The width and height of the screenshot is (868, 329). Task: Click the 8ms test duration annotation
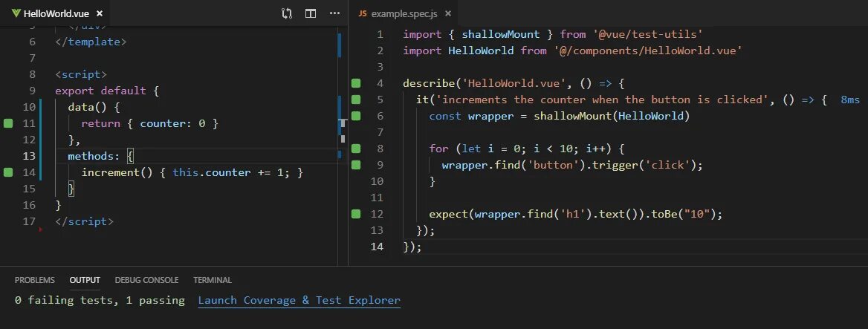point(849,100)
